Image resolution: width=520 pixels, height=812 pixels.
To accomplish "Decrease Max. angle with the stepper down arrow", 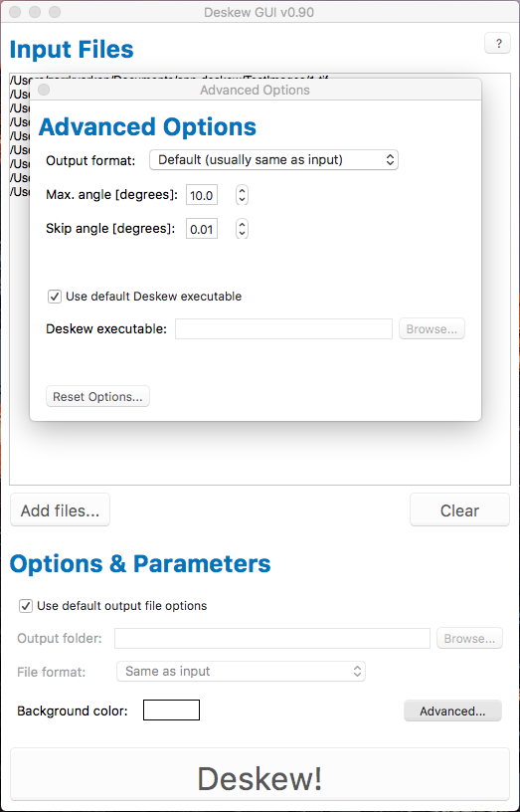I will point(242,200).
